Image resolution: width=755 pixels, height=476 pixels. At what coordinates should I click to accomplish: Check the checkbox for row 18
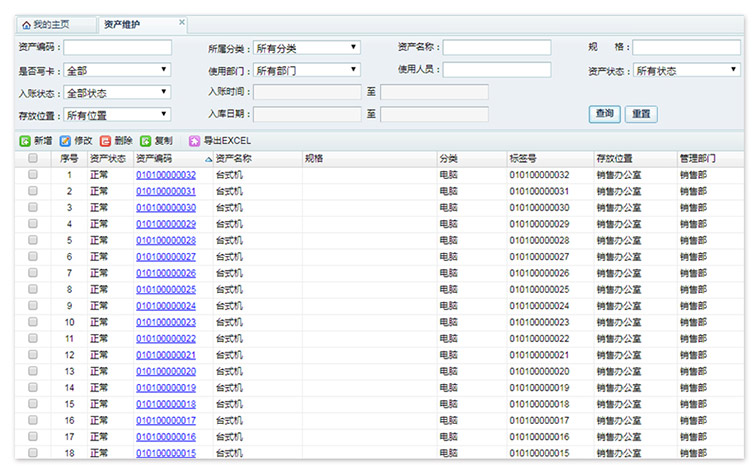[x=33, y=452]
